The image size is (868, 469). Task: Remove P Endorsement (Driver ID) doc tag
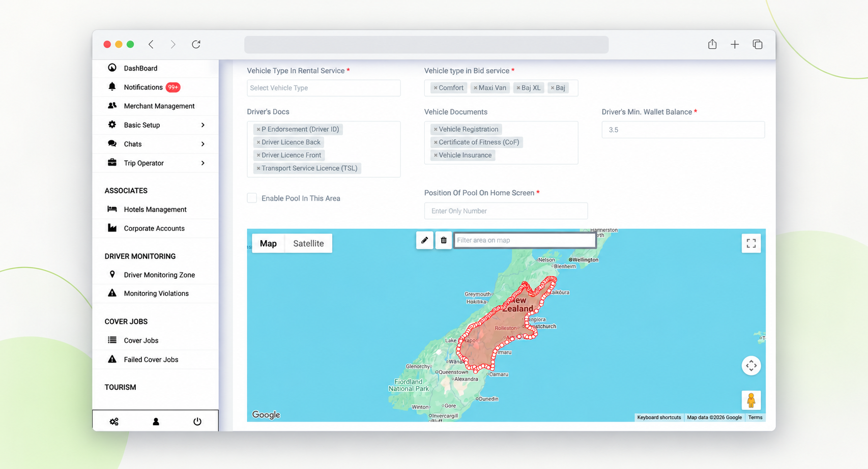tap(258, 129)
